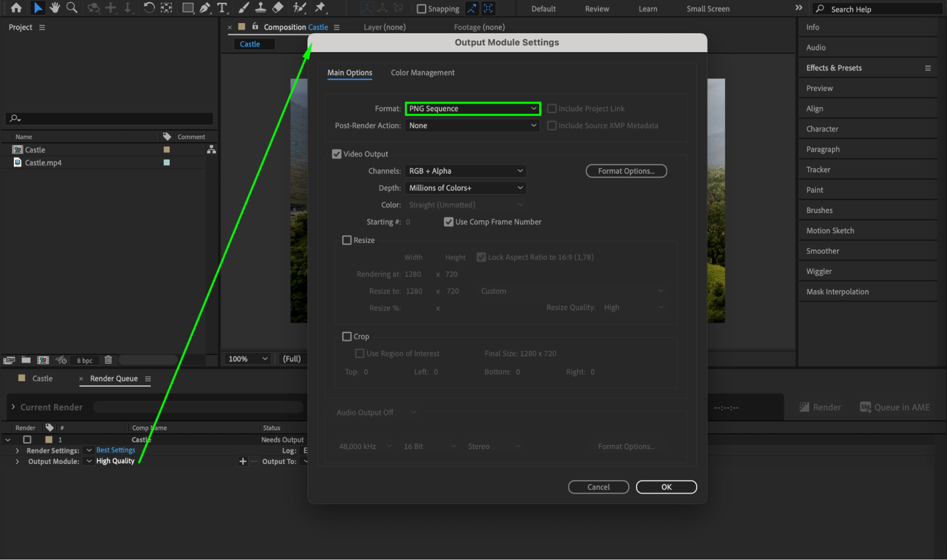Click the Home icon
947x560 pixels.
pos(16,8)
